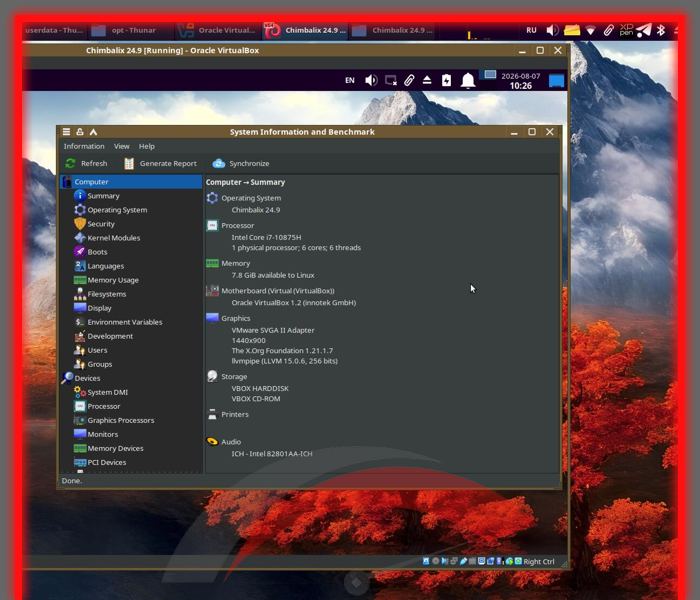Click 'Intel Core i7-10875H' text

[x=267, y=238]
